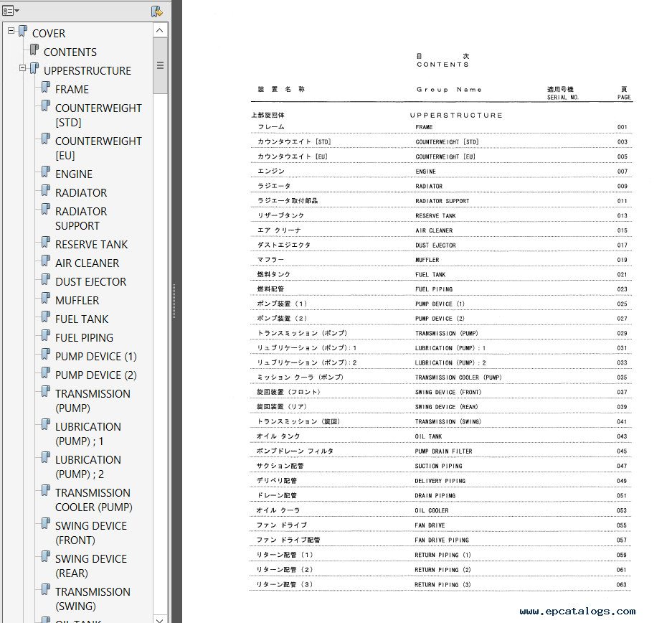This screenshot has width=672, height=623.
Task: Jump to the ENGINE bookmark
Action: 74,174
